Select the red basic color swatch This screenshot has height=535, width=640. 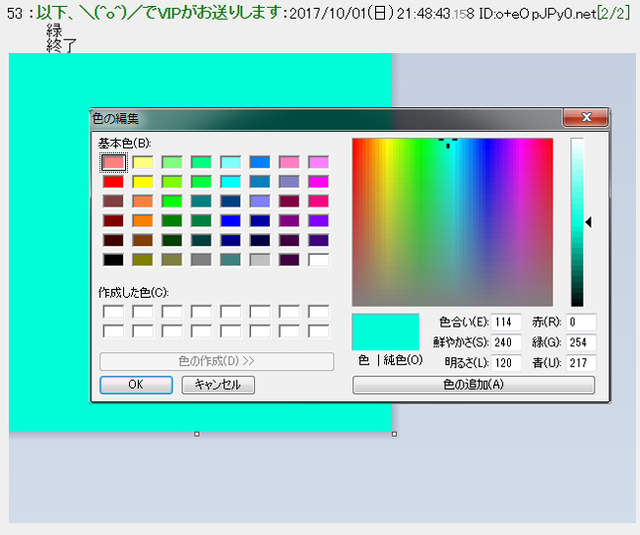[113, 181]
